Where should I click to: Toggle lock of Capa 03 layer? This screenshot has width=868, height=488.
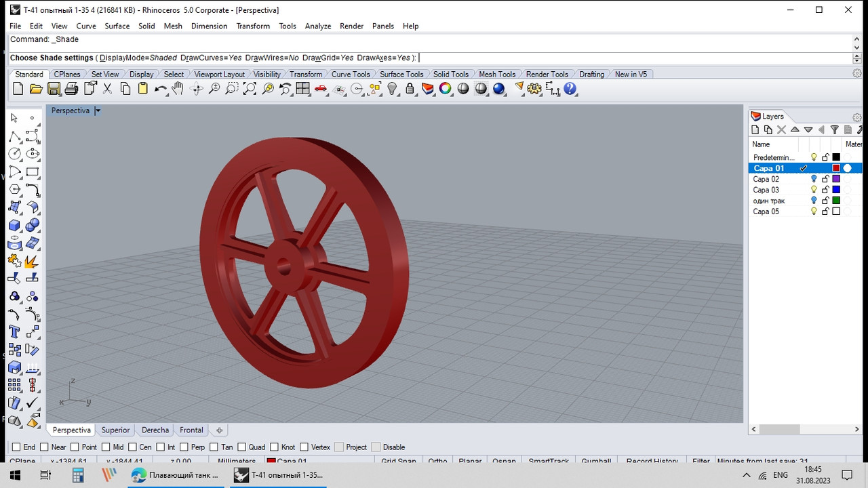tap(825, 190)
